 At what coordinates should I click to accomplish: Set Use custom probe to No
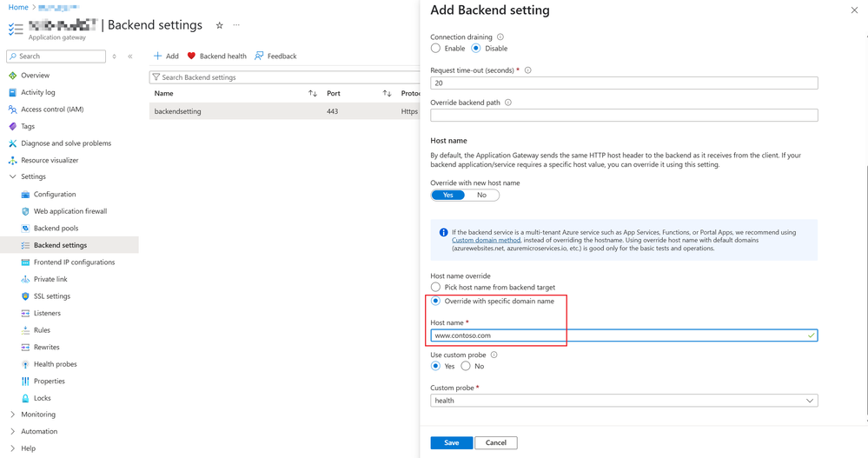point(466,367)
